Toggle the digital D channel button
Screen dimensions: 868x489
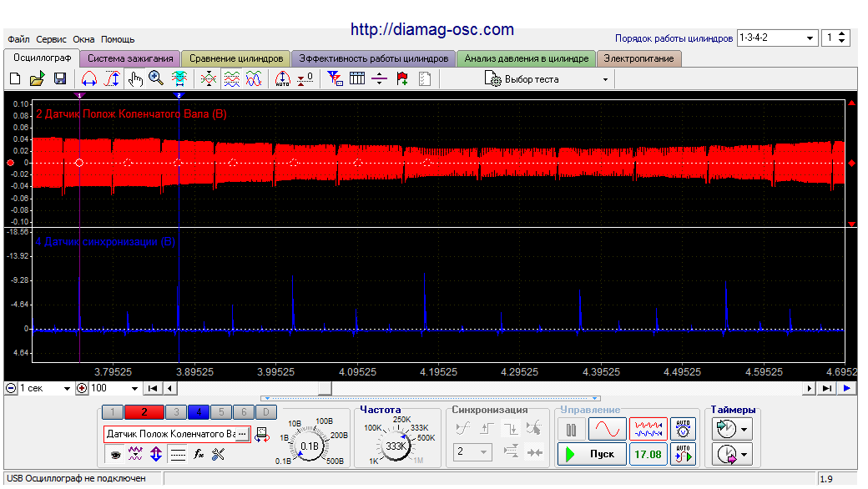pos(265,412)
